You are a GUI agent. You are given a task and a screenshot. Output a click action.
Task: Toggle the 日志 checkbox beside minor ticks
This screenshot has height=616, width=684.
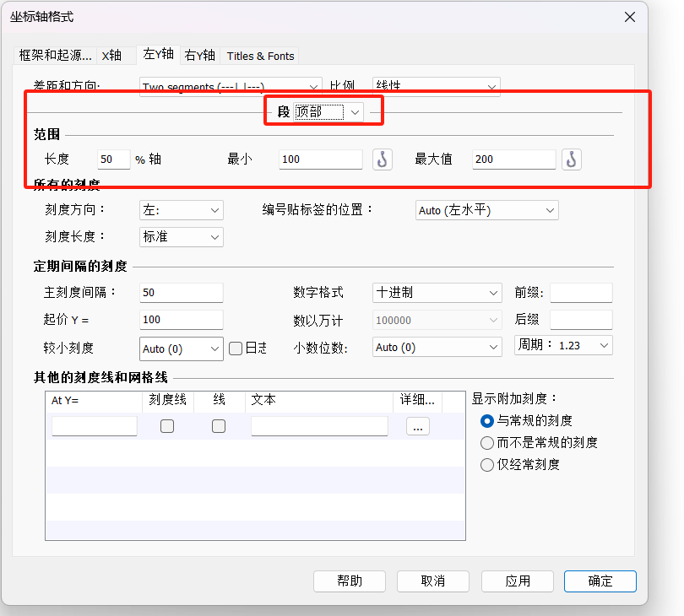coord(236,348)
